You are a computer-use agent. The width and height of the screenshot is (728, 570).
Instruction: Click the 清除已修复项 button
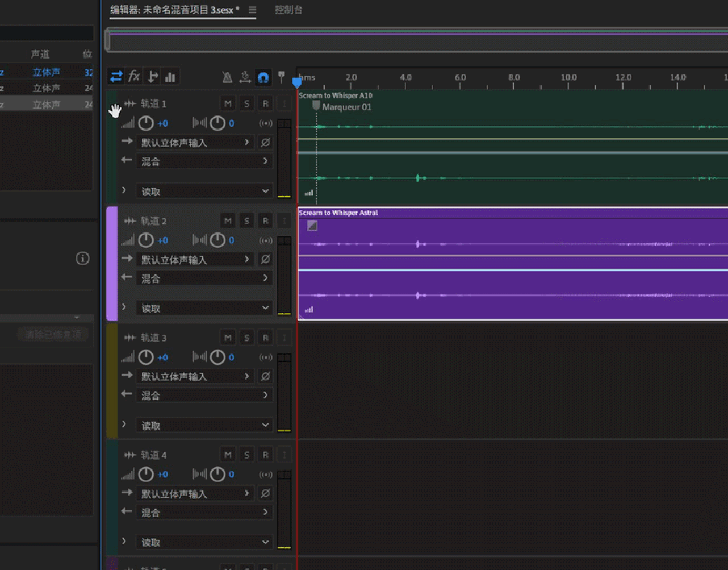pyautogui.click(x=52, y=335)
